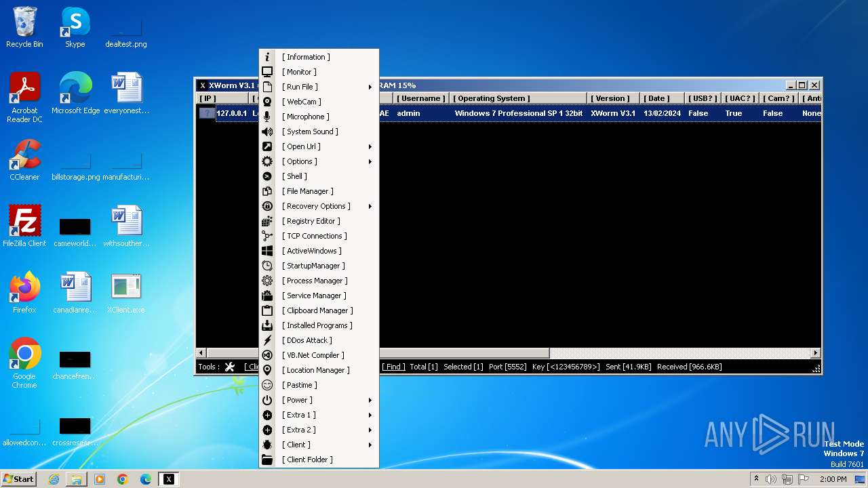Expand the Extra 1 submenu arrow
The height and width of the screenshot is (488, 868).
click(x=370, y=415)
